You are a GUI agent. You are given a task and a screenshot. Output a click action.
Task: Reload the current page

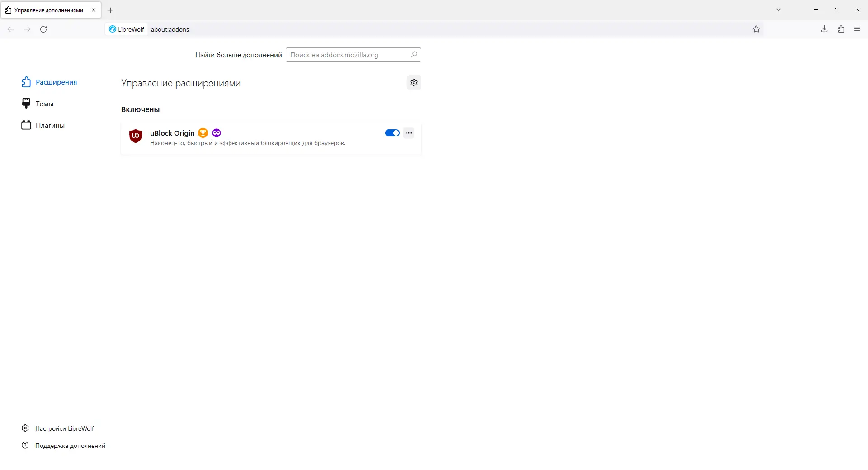pyautogui.click(x=43, y=29)
